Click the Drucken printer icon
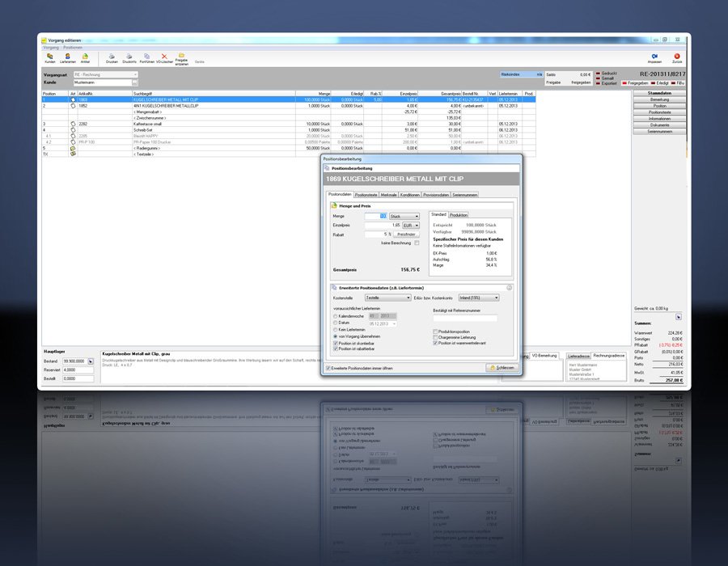 click(112, 56)
